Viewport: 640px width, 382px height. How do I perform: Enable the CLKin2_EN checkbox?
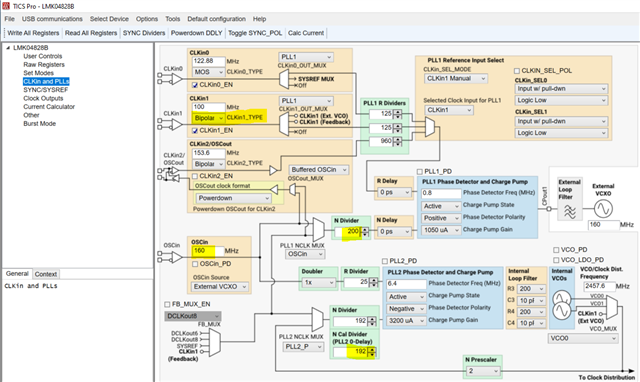click(195, 176)
